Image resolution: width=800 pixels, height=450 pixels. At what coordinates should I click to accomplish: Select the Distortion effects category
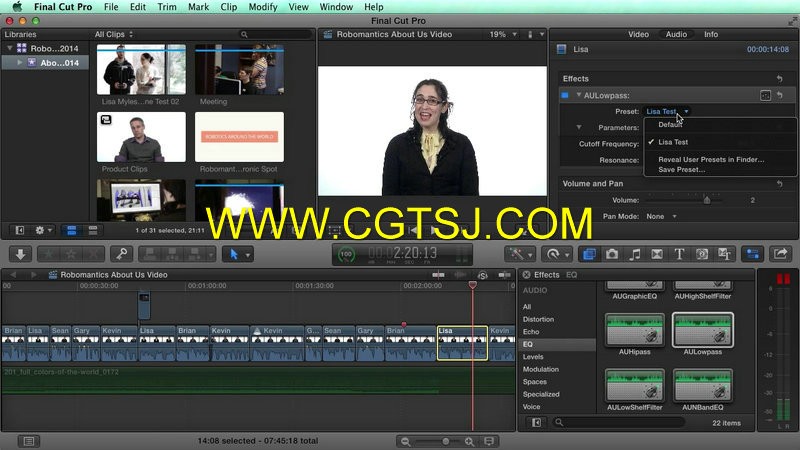(538, 319)
